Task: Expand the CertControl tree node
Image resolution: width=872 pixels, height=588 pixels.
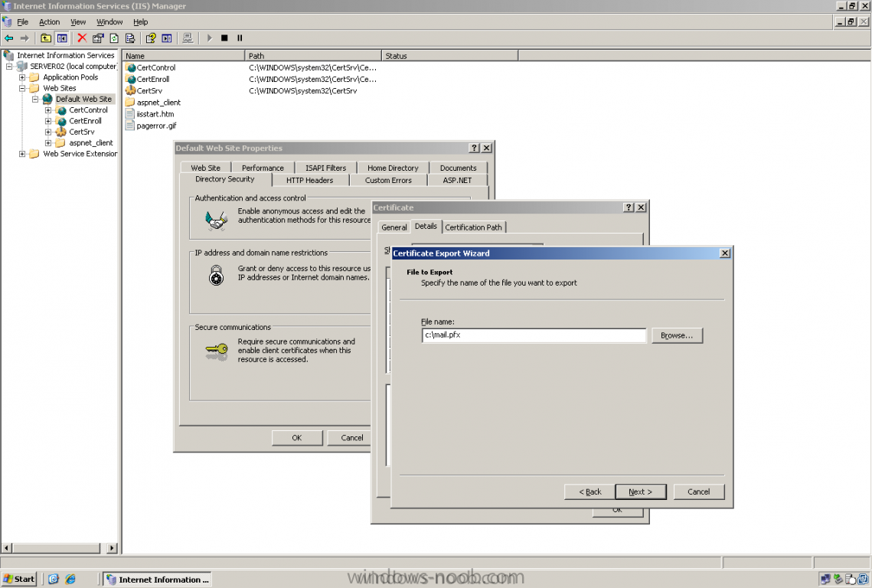Action: tap(48, 110)
